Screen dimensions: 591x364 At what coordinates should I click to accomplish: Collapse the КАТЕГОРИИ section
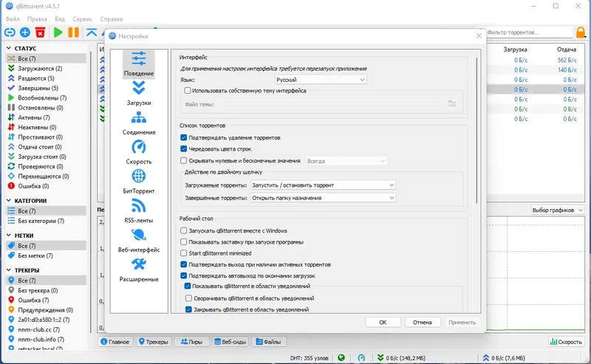(x=9, y=201)
